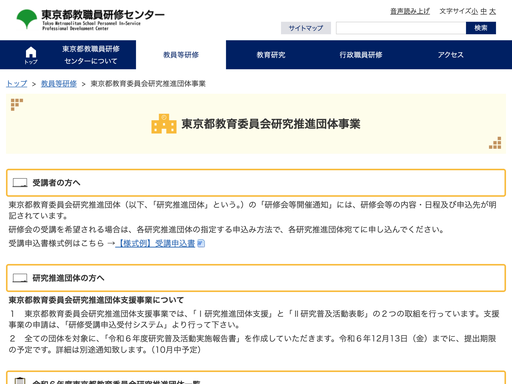Open the 行政職員研修 menu item
Image resolution: width=512 pixels, height=384 pixels.
click(361, 55)
